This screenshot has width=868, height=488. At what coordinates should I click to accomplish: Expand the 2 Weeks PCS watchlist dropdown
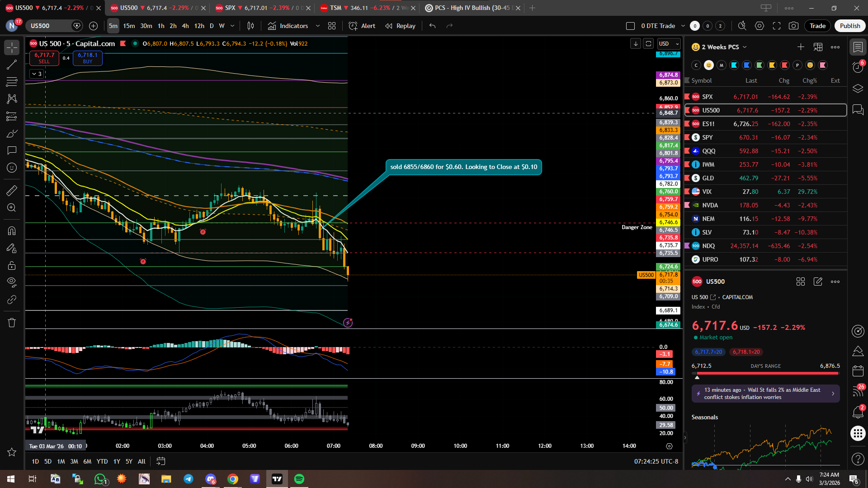click(745, 47)
